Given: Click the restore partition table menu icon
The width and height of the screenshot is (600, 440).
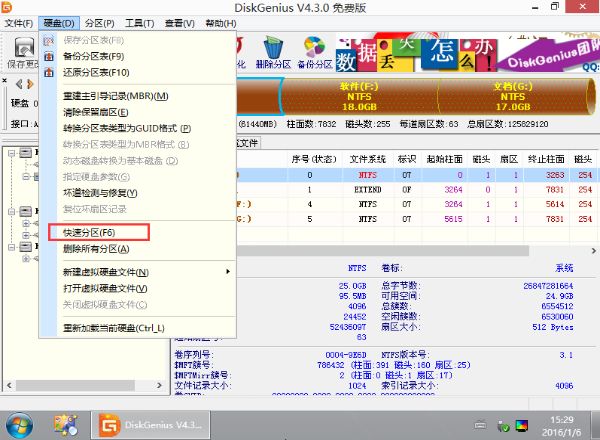Looking at the screenshot, I should tap(49, 72).
